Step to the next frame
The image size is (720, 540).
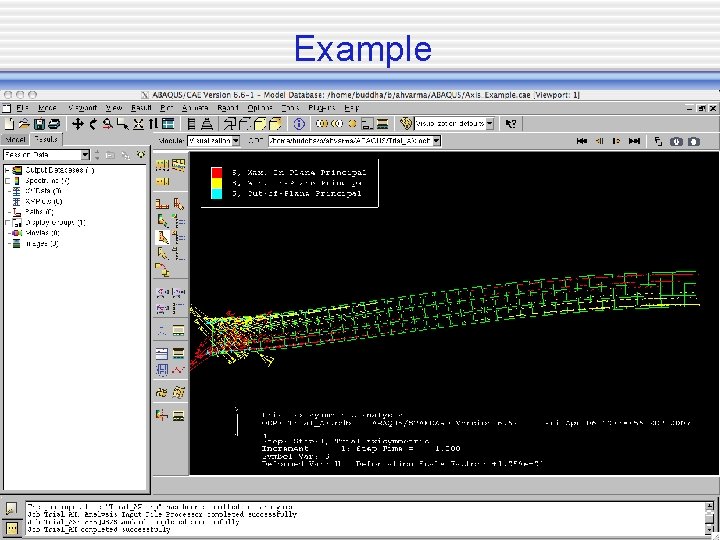[x=617, y=141]
